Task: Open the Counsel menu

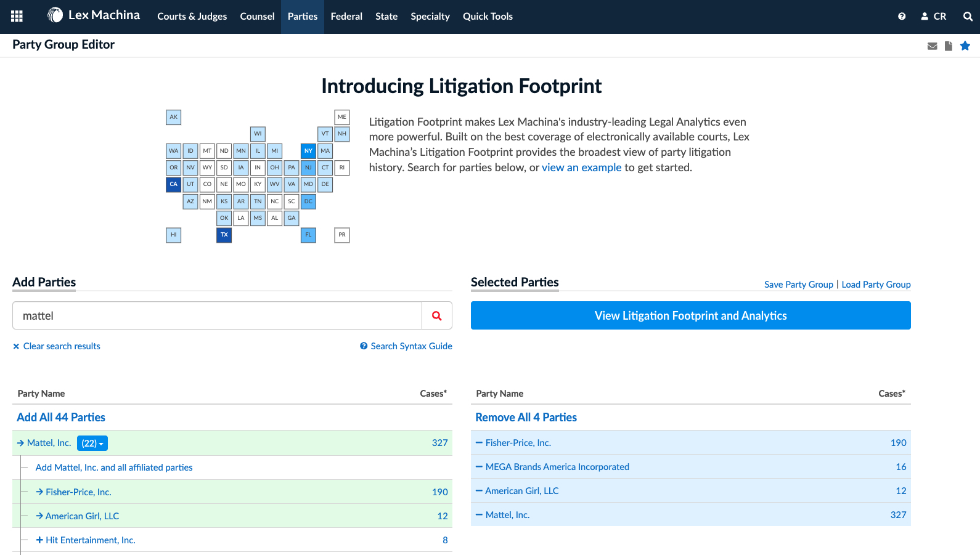Action: 257,17
